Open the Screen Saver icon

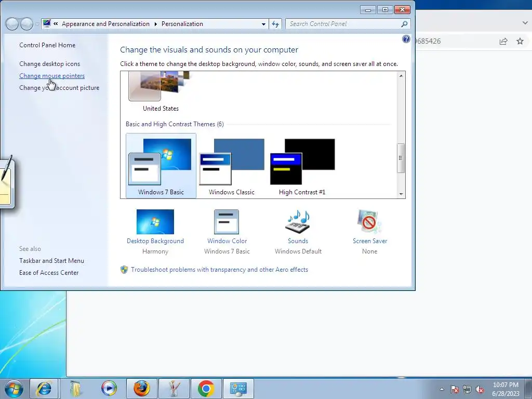click(x=369, y=222)
